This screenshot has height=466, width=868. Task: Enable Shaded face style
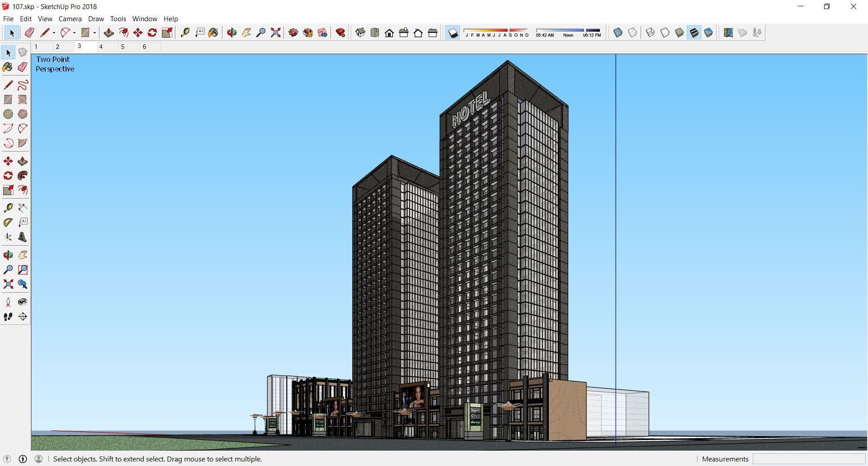coord(679,33)
